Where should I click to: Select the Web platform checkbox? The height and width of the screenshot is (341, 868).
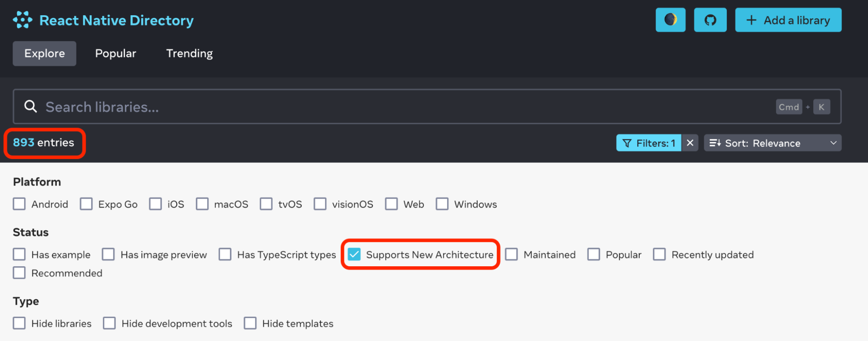pyautogui.click(x=391, y=204)
